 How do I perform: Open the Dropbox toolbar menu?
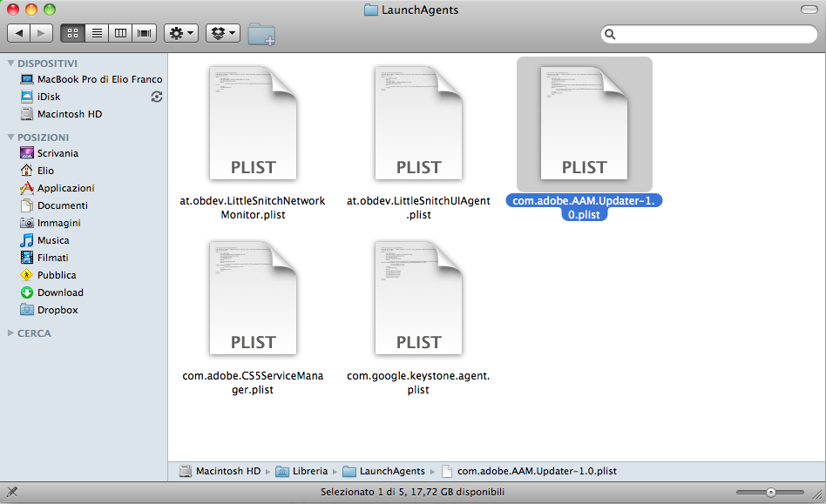[222, 33]
